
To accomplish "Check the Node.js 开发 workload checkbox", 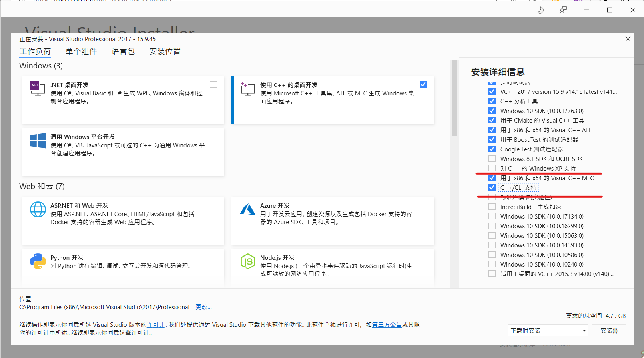I will tap(423, 257).
